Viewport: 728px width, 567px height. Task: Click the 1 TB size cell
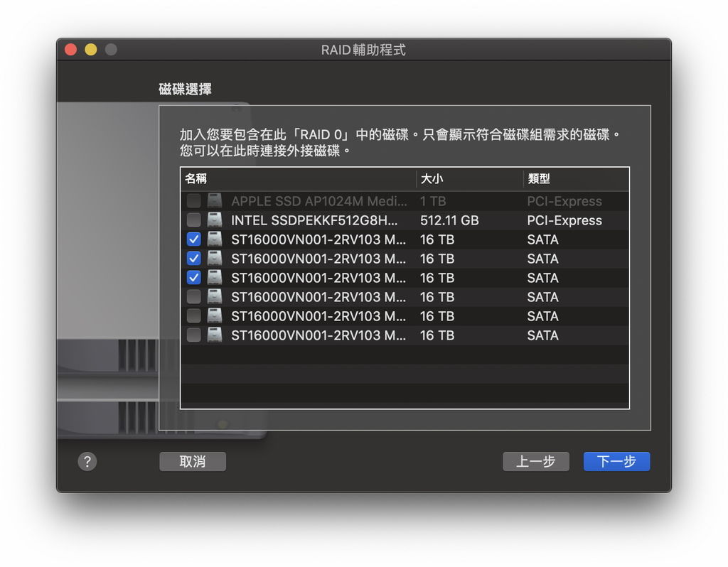(433, 201)
